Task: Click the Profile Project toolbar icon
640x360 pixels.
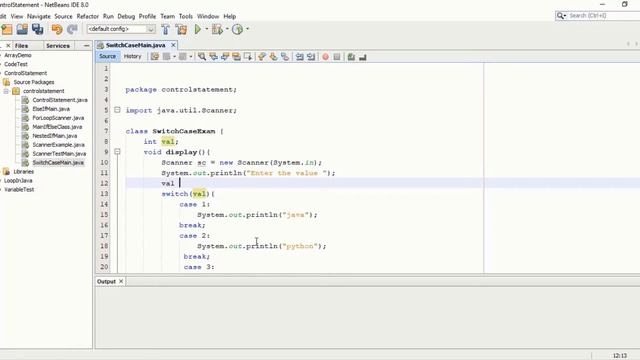Action: 238,29
